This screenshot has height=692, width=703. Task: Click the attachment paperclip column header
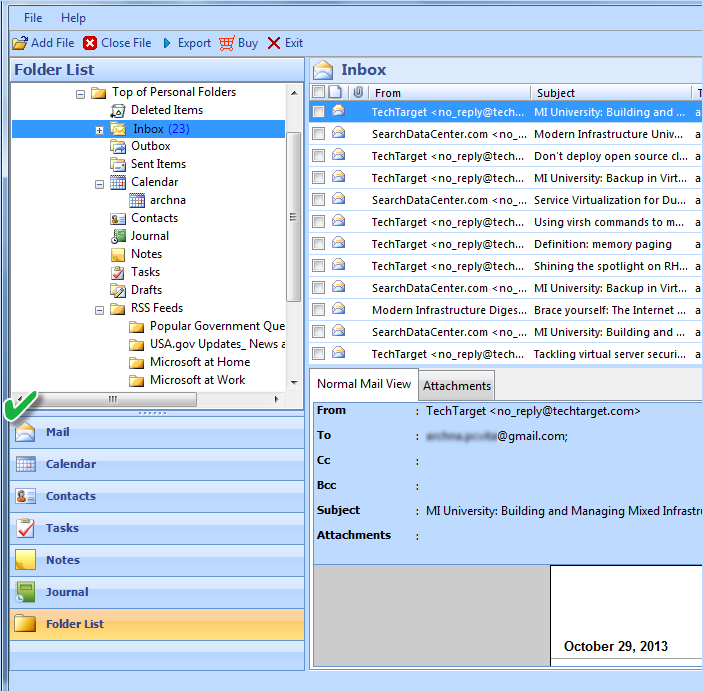[358, 92]
